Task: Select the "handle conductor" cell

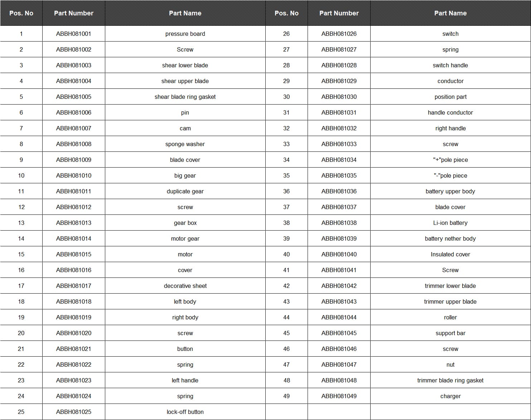Action: pos(450,112)
